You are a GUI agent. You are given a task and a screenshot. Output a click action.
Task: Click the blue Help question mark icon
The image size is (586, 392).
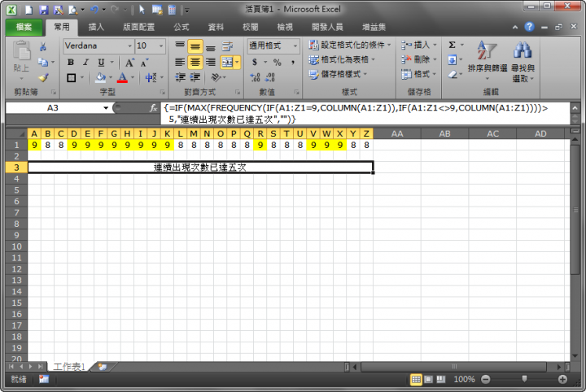(529, 27)
